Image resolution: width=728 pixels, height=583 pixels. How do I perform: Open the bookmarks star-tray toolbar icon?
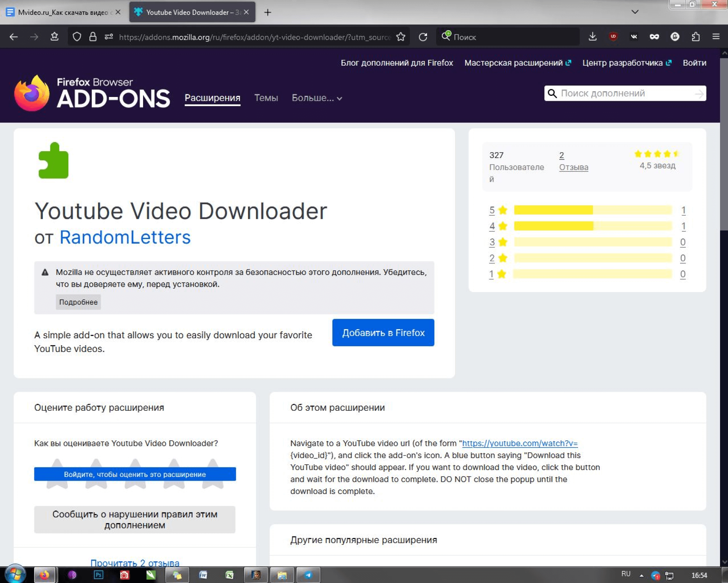point(55,37)
